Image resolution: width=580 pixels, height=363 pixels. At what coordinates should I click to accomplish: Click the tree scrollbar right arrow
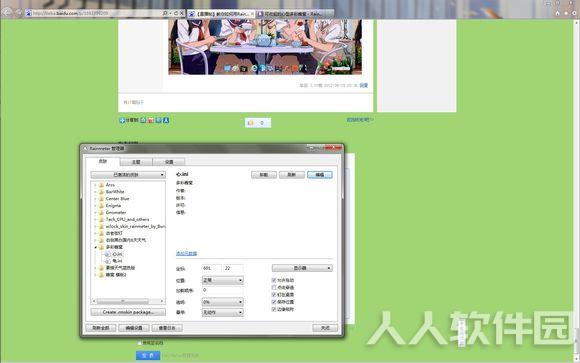(162, 301)
